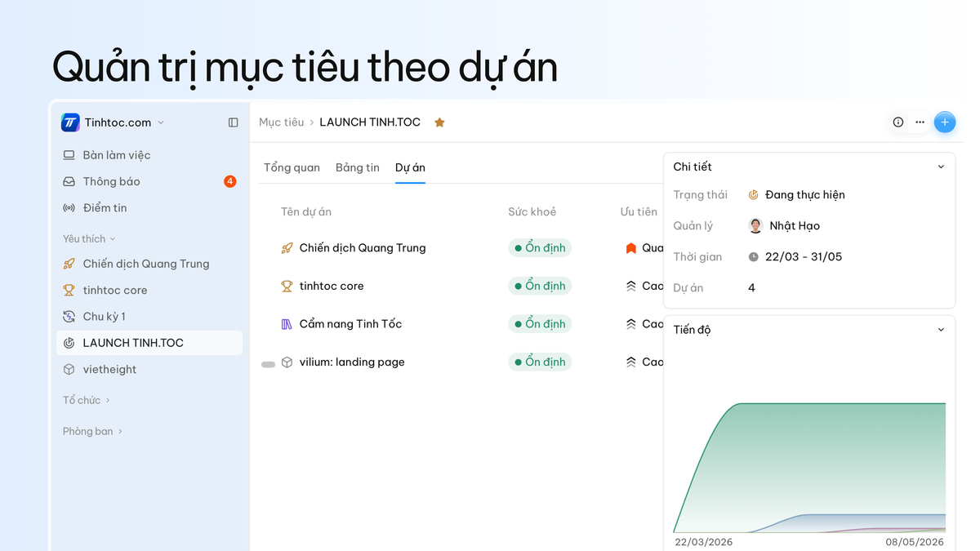The image size is (980, 551).
Task: Collapse the Chi tiết panel chevron
Action: (x=941, y=167)
